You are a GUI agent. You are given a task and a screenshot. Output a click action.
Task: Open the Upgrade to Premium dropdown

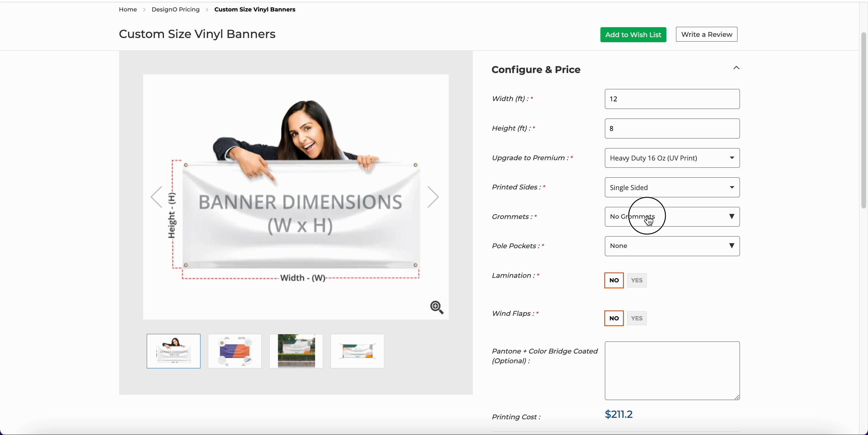(672, 158)
